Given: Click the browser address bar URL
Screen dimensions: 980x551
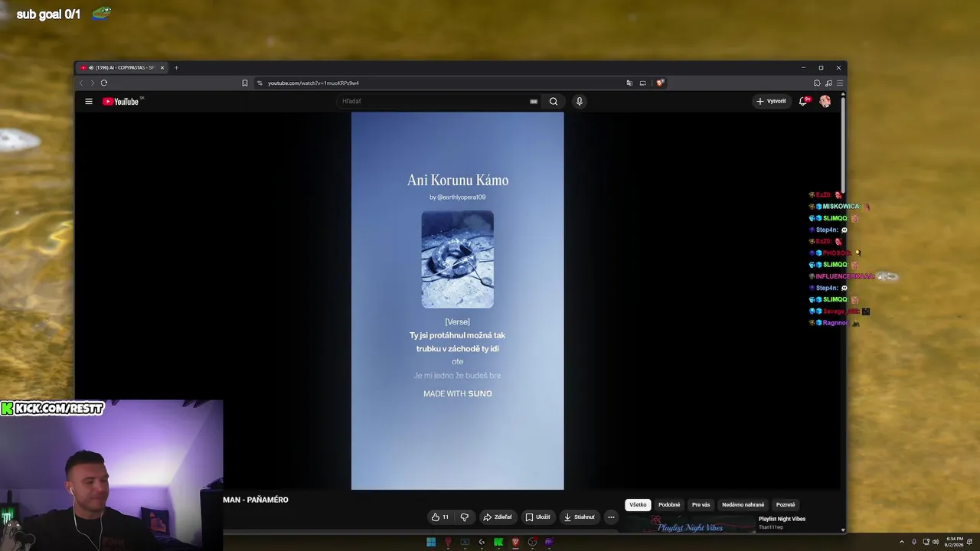Looking at the screenshot, I should pyautogui.click(x=313, y=83).
